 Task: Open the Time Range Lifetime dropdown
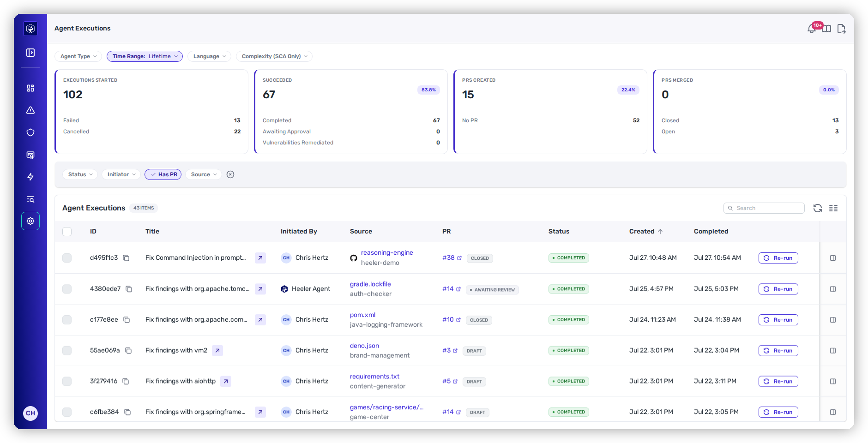point(145,56)
